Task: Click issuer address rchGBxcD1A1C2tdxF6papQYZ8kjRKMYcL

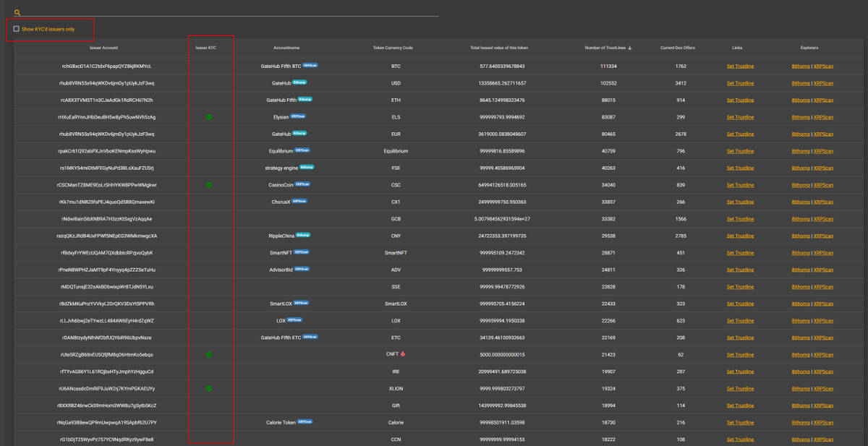Action: [106, 66]
